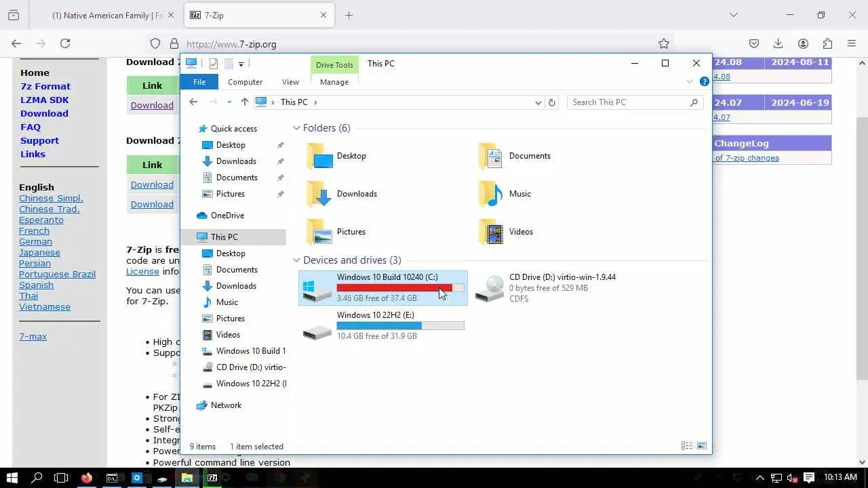Switch to the Native American Family browser tab
The height and width of the screenshot is (488, 868).
107,16
